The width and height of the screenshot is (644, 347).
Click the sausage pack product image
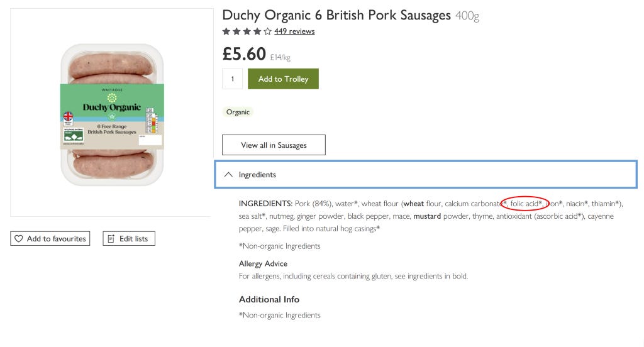(112, 114)
